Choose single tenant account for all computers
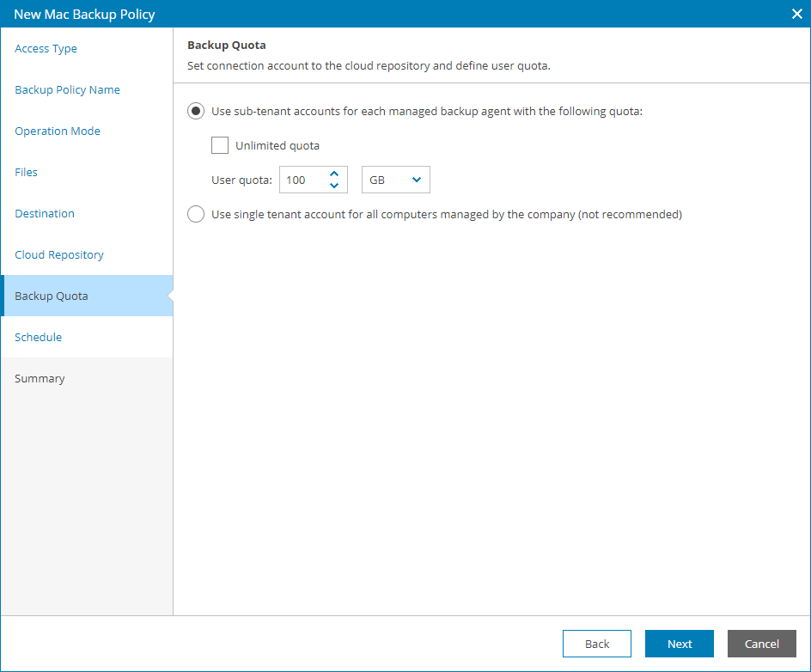Screen dimensions: 811x672 point(196,214)
